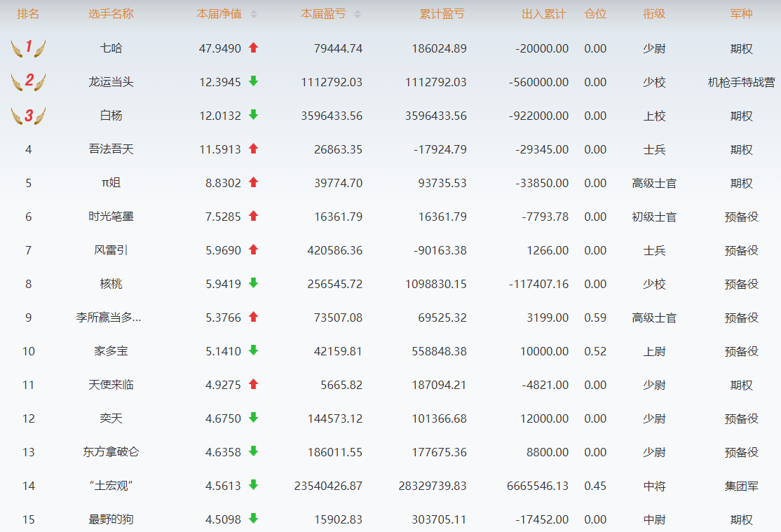
Task: Select the value 79444.74
Action: click(338, 49)
